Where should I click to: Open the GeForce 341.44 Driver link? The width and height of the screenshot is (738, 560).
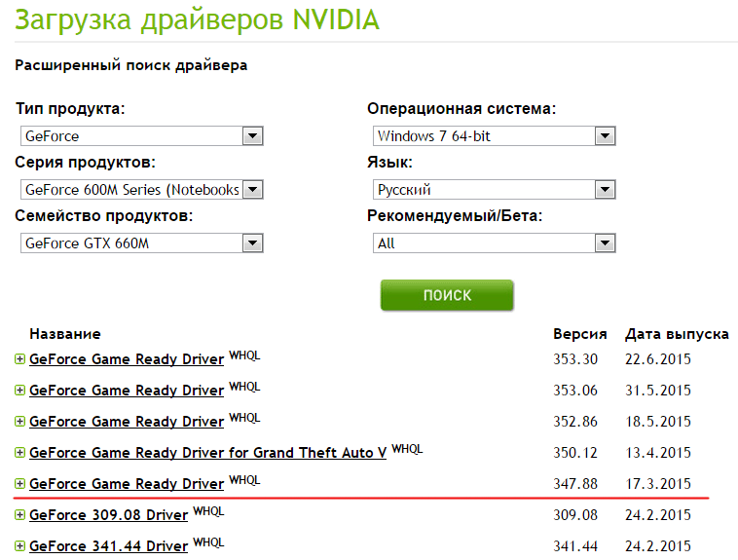[108, 546]
